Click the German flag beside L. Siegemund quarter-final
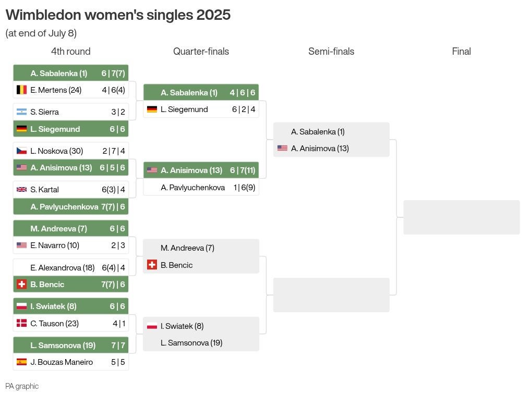 click(x=152, y=109)
